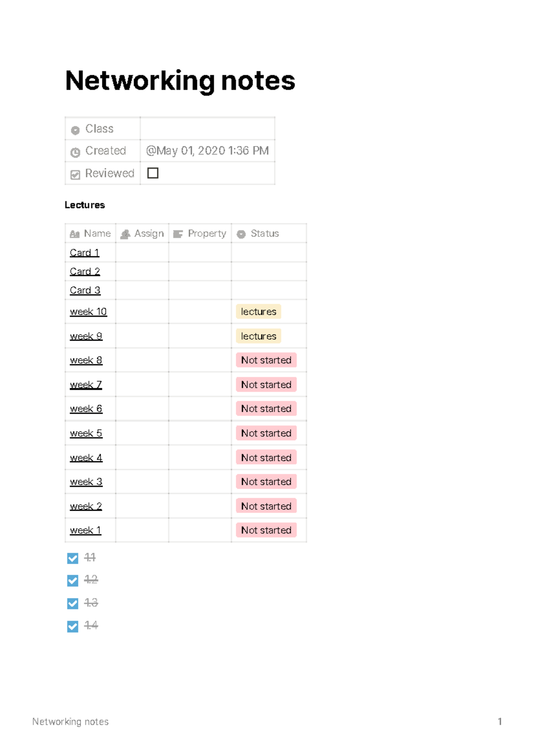
Task: Open the Card 1 page link
Action: click(85, 253)
